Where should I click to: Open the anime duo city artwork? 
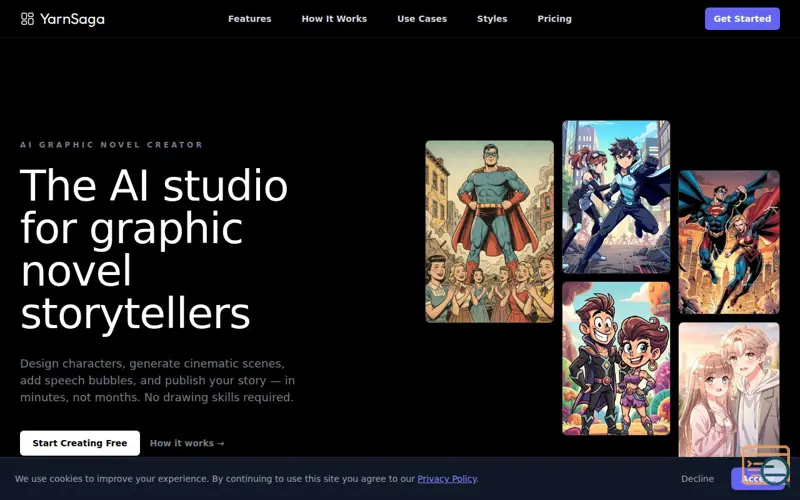tap(616, 197)
